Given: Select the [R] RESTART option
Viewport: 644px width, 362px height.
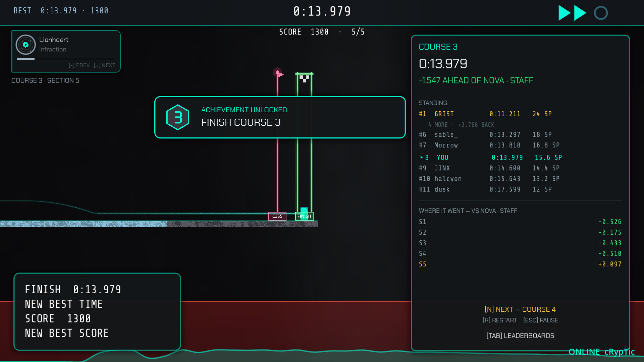Looking at the screenshot, I should [500, 320].
